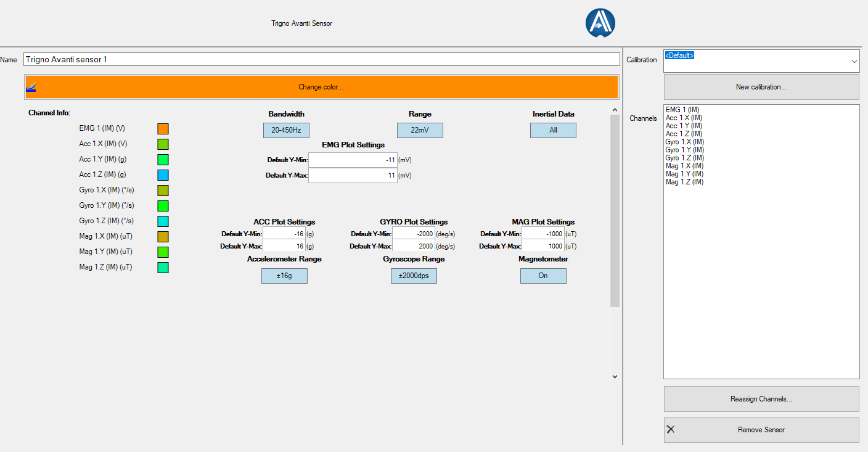Click ACC Default Y-Min field
The width and height of the screenshot is (868, 452).
[x=284, y=234]
